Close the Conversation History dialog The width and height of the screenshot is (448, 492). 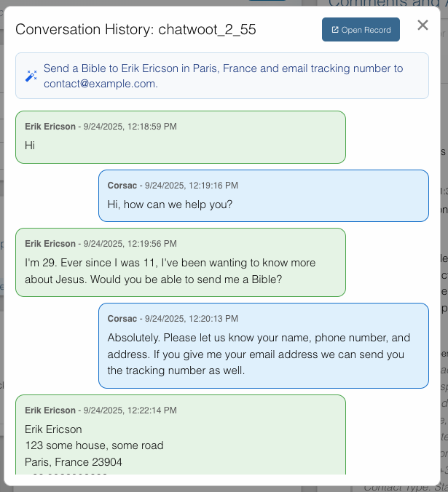pyautogui.click(x=423, y=25)
